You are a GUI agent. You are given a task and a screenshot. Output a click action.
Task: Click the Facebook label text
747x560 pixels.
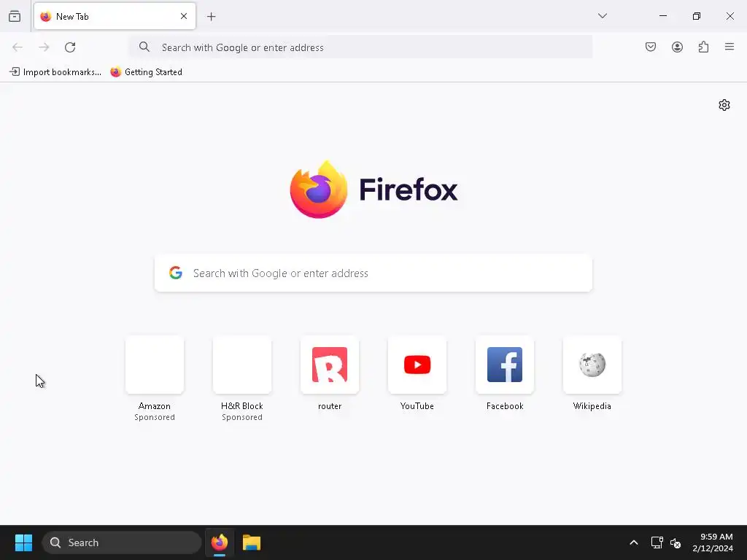point(505,406)
